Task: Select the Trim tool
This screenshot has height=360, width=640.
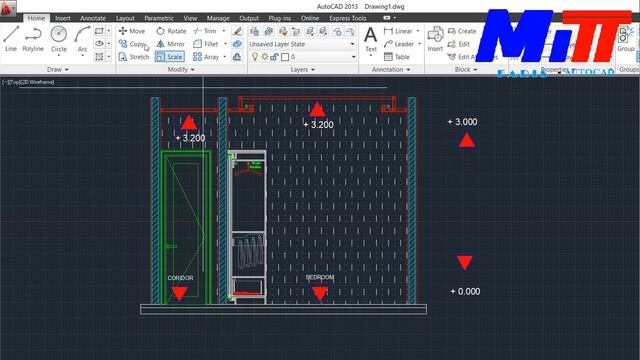Action: 205,31
